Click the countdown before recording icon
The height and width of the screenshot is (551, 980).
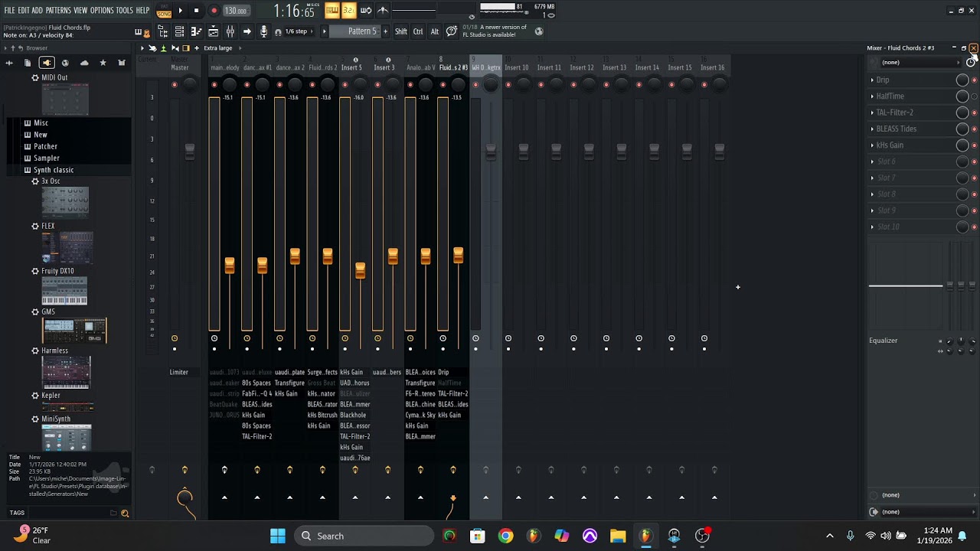(x=348, y=10)
